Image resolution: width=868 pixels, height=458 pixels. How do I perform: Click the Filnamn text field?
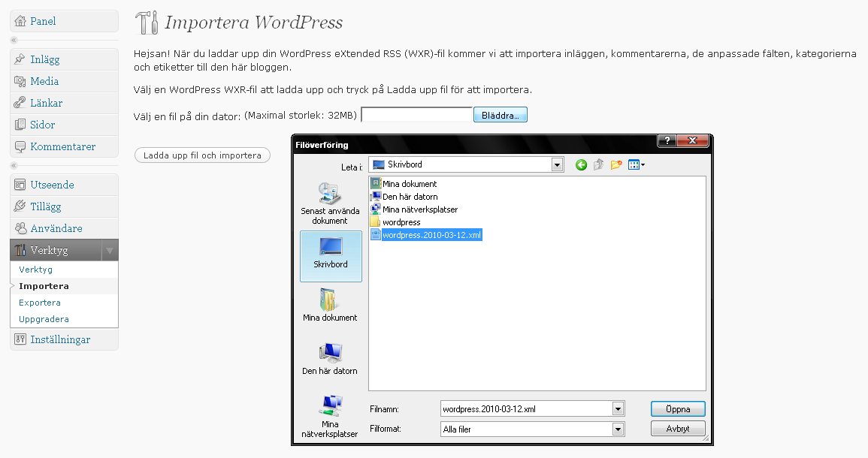[x=527, y=408]
